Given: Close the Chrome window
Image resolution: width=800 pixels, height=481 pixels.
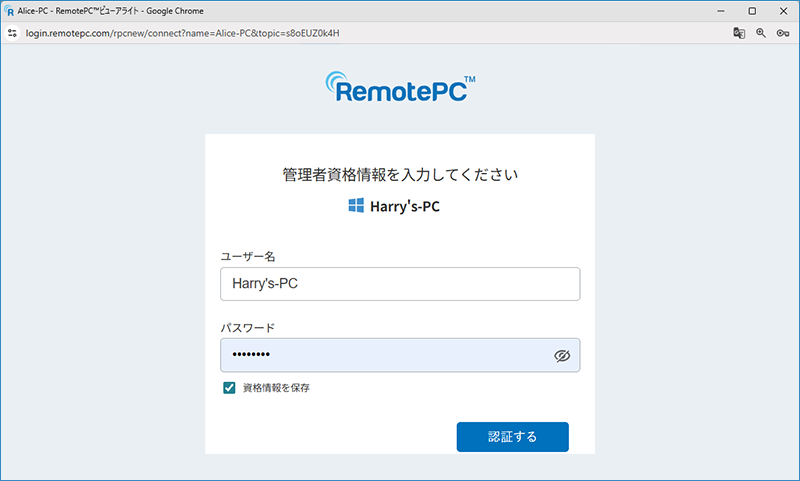Looking at the screenshot, I should click(783, 11).
